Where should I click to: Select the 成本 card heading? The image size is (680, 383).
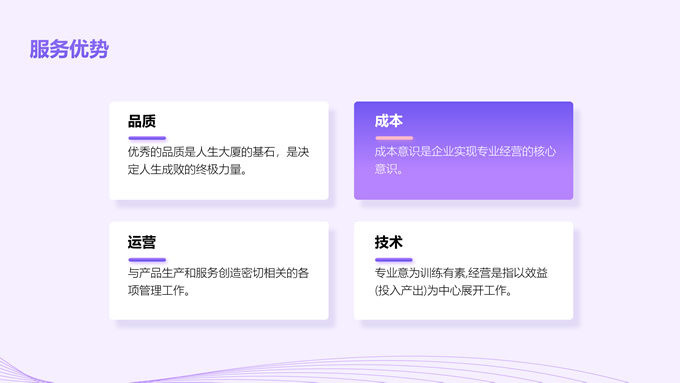coord(389,121)
